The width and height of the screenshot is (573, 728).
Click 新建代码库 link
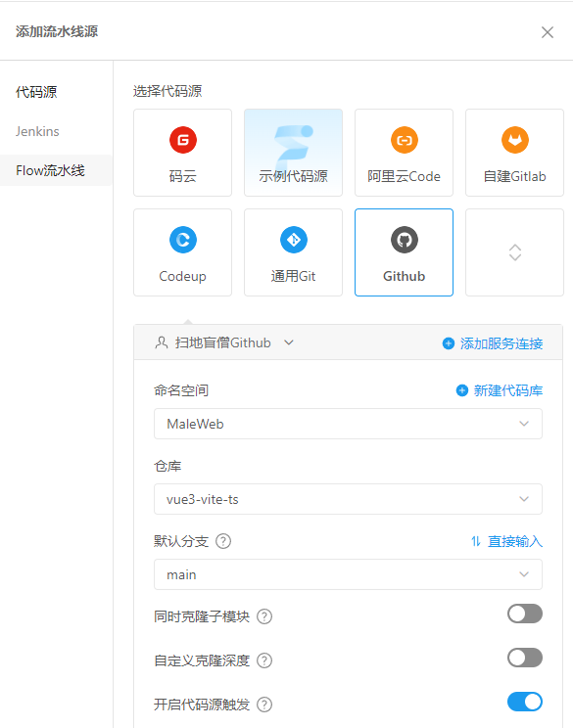508,391
